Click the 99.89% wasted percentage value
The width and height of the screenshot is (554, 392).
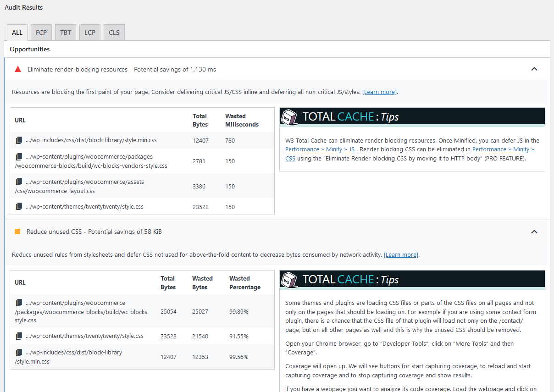click(x=238, y=312)
